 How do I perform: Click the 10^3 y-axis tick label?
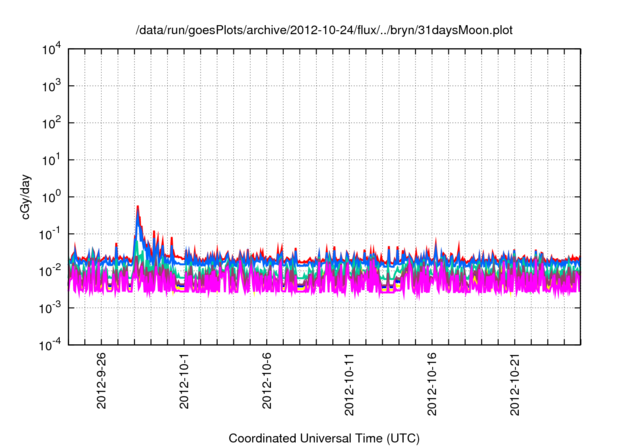coord(50,87)
